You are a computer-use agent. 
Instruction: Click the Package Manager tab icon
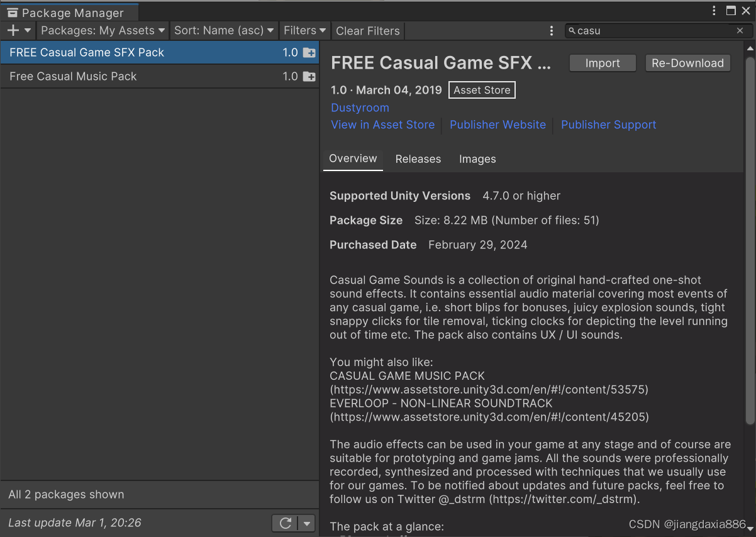[x=13, y=13]
